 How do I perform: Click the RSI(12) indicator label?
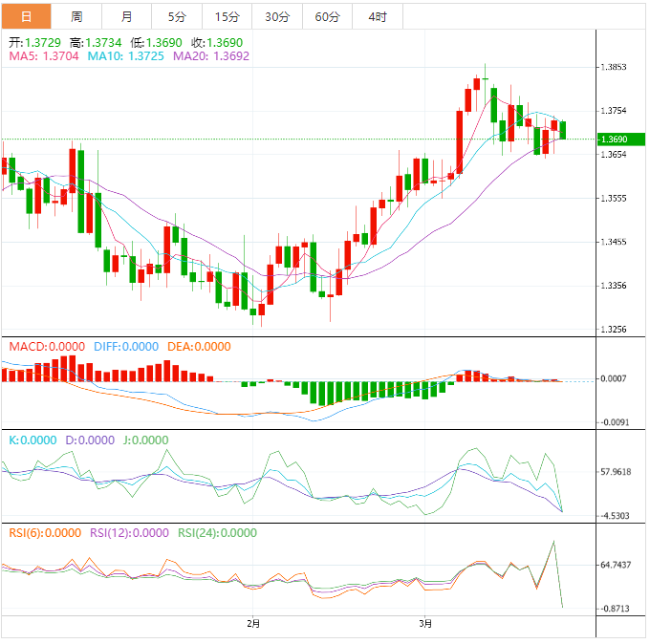(x=129, y=533)
